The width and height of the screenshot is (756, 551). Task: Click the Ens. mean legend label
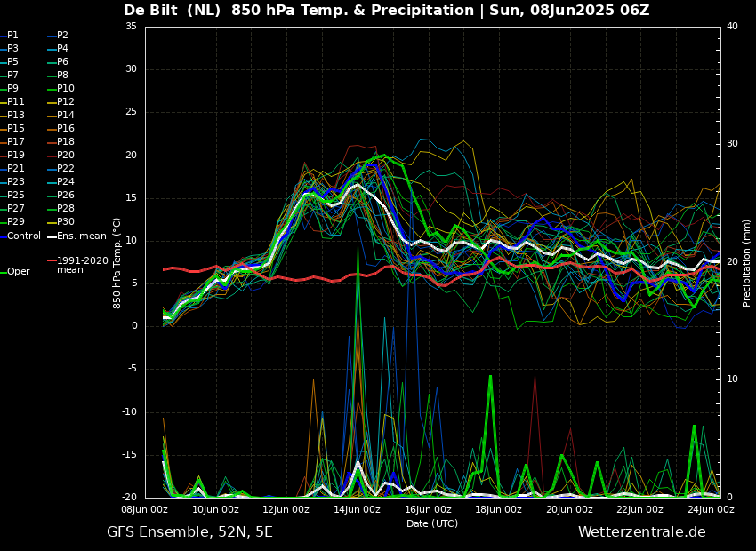81,236
